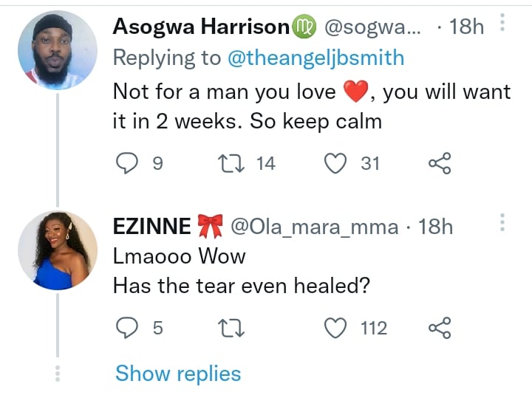Like Asogwa Harrison's tweet
This screenshot has width=532, height=395.
pyautogui.click(x=337, y=163)
